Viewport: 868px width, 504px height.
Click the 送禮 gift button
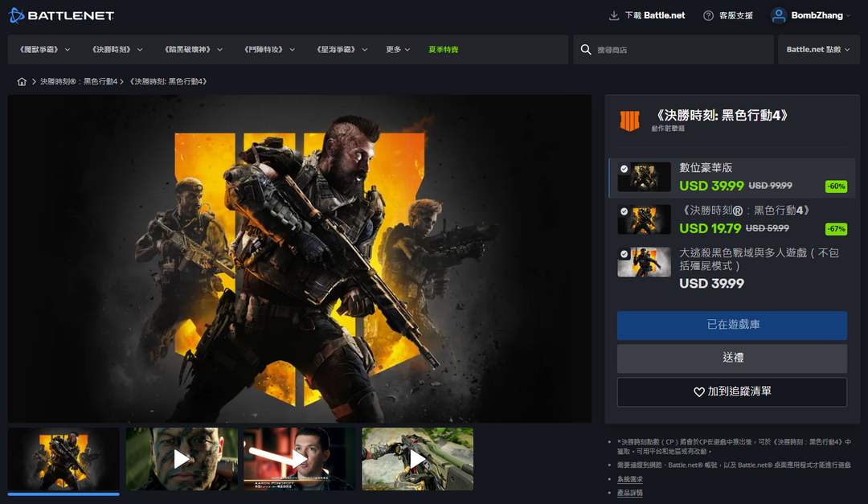(x=732, y=359)
